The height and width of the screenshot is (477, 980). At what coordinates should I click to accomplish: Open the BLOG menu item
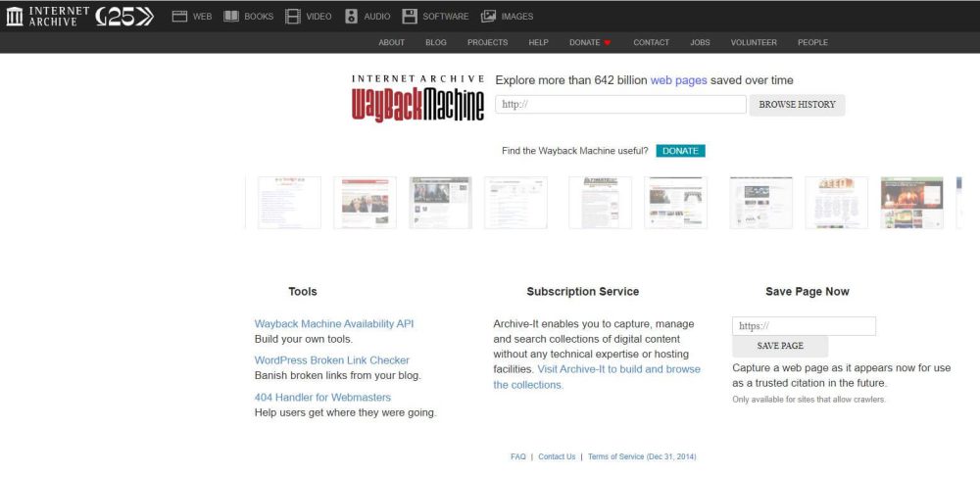pyautogui.click(x=436, y=42)
